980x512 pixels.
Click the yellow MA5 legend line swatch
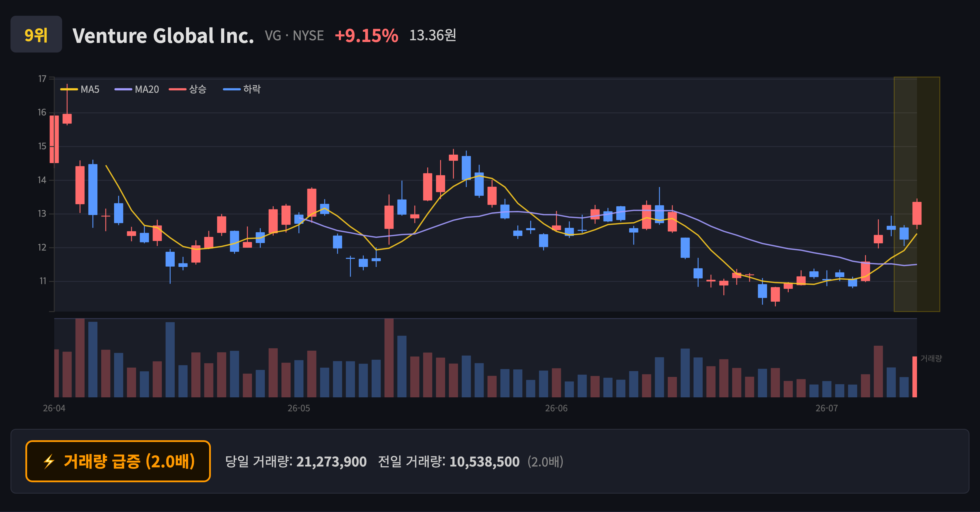coord(69,89)
